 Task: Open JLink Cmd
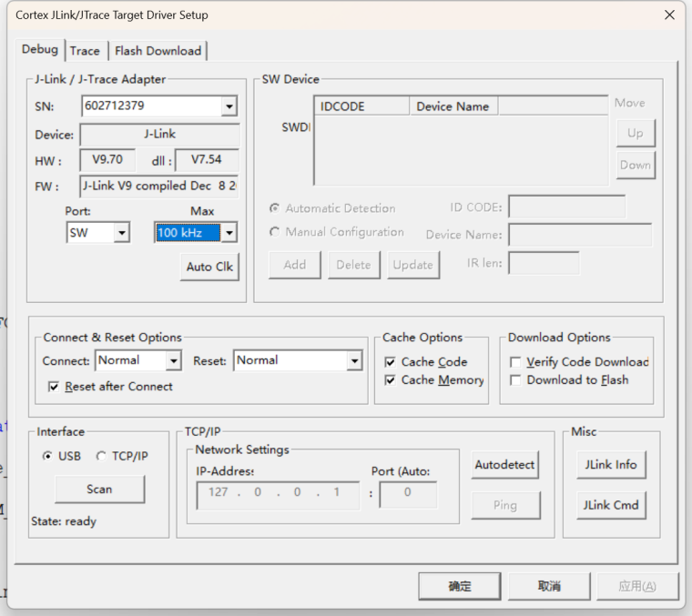tap(611, 505)
